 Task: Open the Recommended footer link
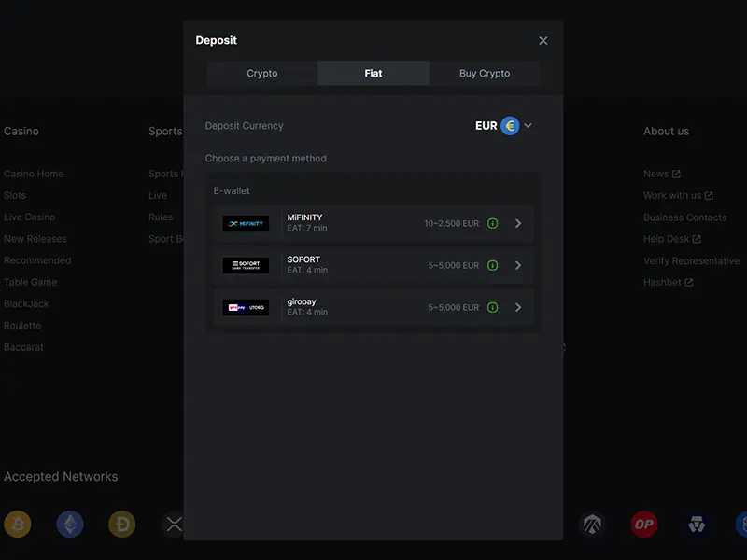coord(37,260)
